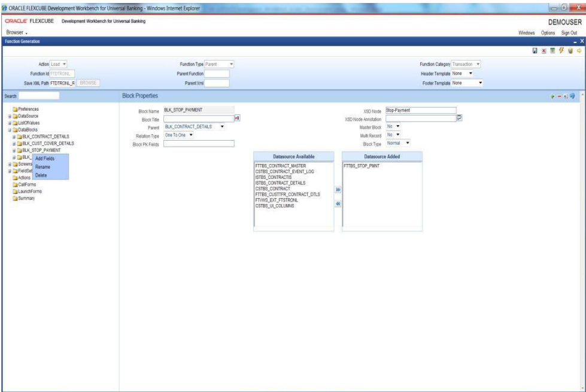Choose Rename from context menu
The image size is (586, 392).
coord(42,167)
